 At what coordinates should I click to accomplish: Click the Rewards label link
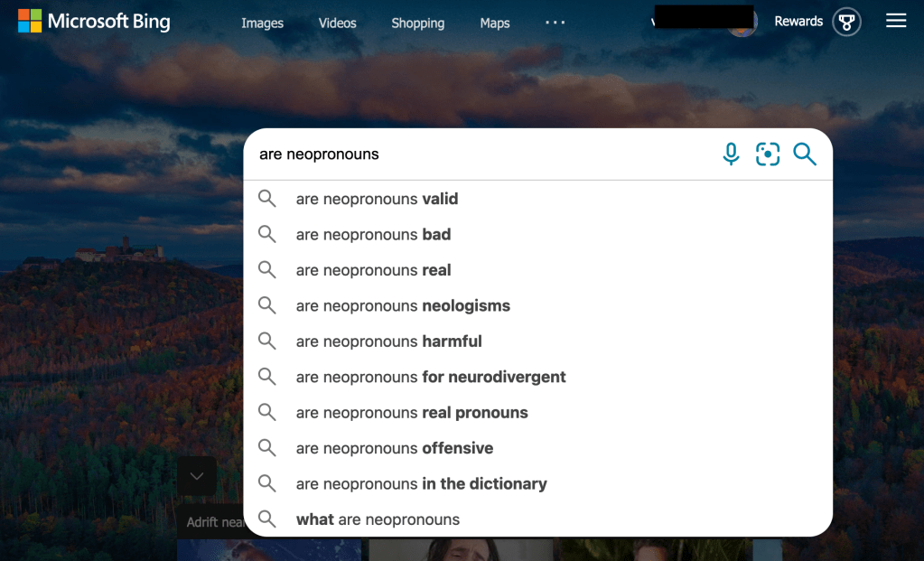[798, 22]
